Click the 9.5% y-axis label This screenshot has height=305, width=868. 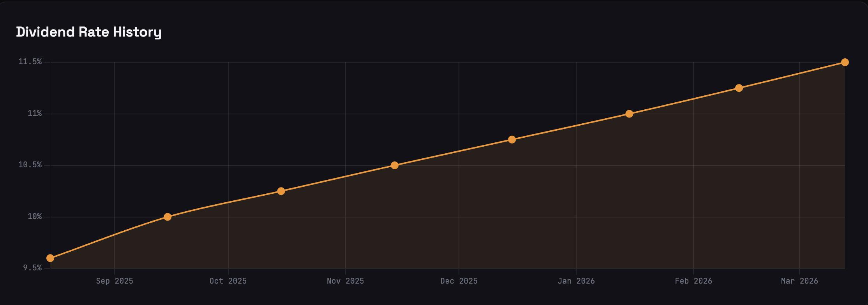coord(32,268)
